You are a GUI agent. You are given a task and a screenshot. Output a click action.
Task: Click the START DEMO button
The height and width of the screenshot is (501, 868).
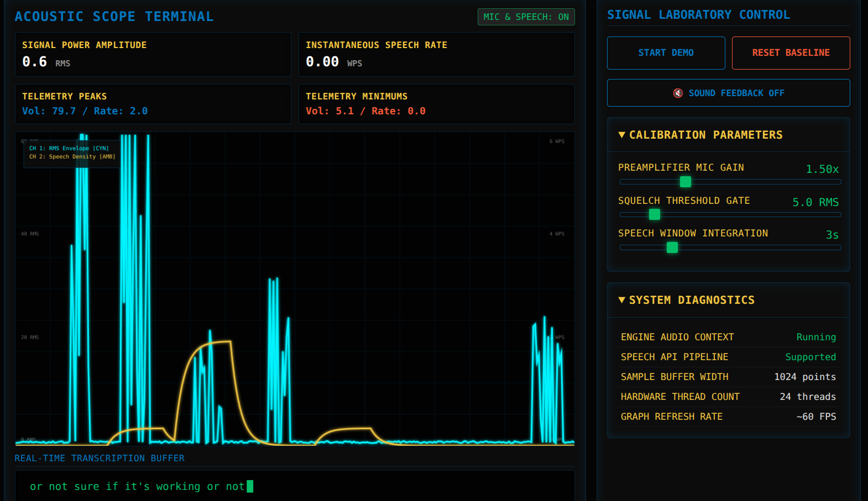point(666,53)
